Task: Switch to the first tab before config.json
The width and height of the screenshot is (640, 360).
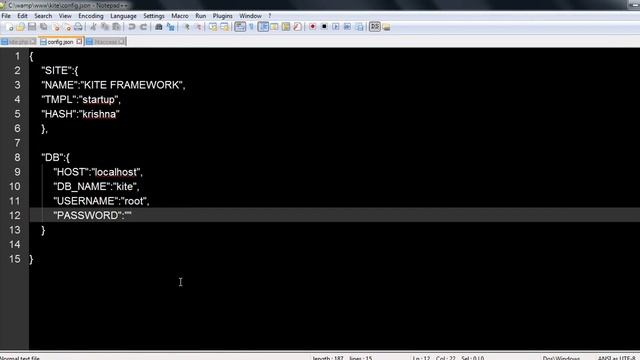Action: click(x=18, y=42)
